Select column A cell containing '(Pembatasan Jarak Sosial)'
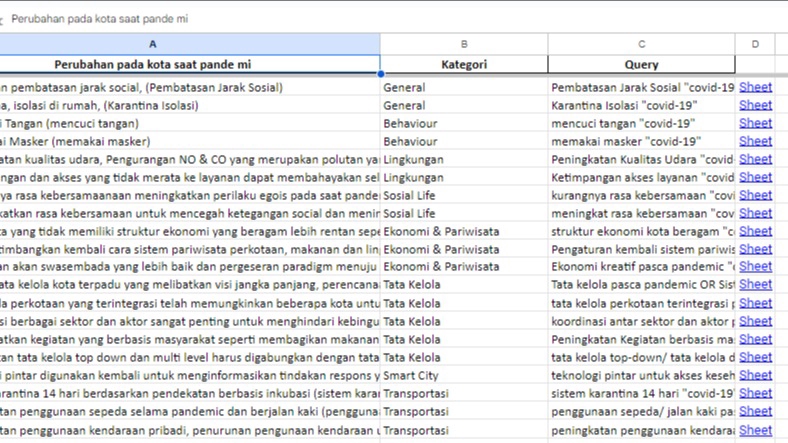The width and height of the screenshot is (788, 443). coord(190,87)
